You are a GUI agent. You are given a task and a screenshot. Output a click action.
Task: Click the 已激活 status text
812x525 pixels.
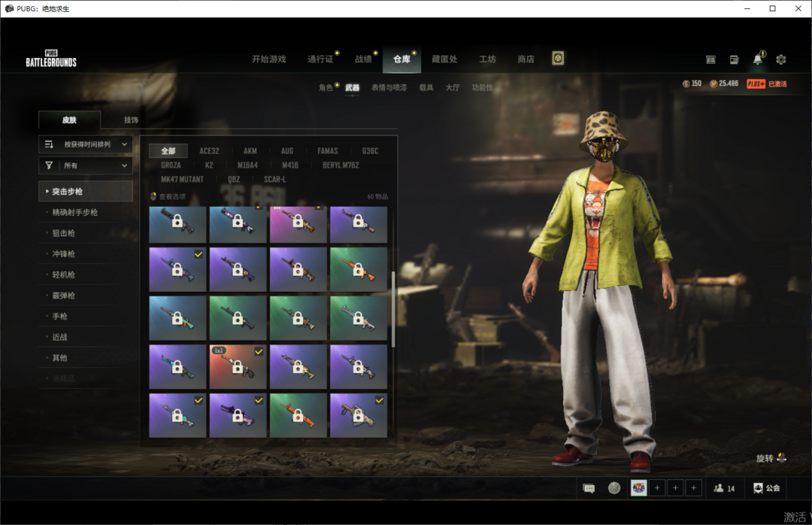tap(777, 84)
